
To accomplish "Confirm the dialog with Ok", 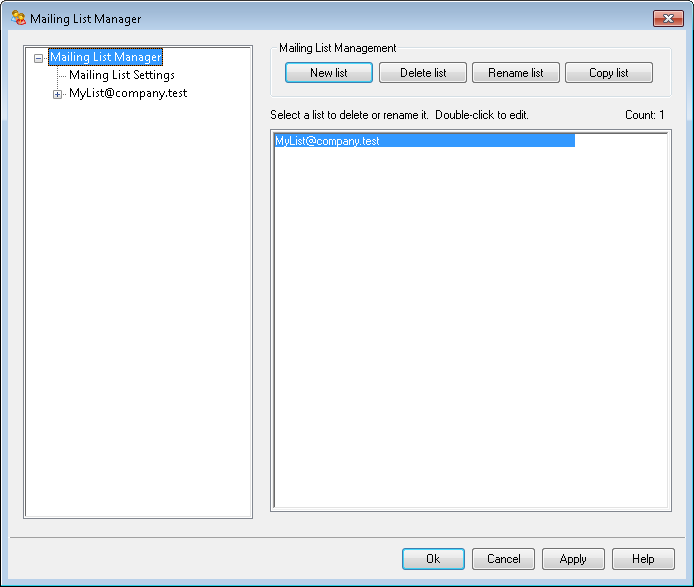I will click(x=433, y=559).
